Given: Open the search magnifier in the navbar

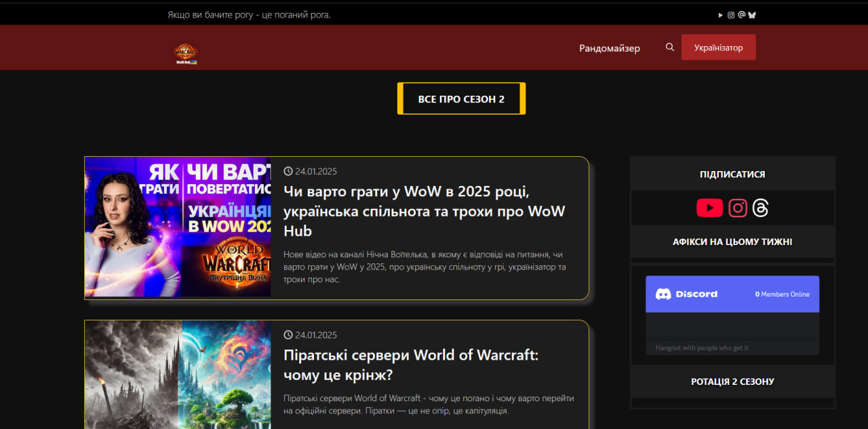Looking at the screenshot, I should coord(670,47).
